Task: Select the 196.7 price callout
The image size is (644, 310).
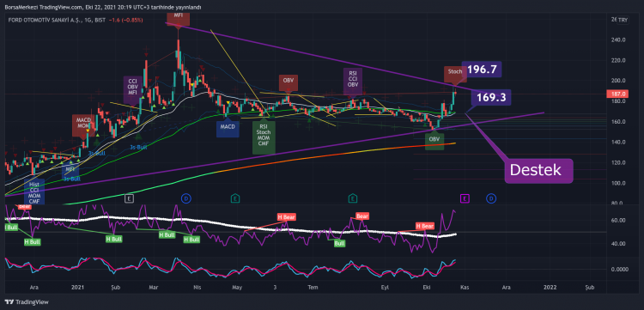Action: pos(482,69)
